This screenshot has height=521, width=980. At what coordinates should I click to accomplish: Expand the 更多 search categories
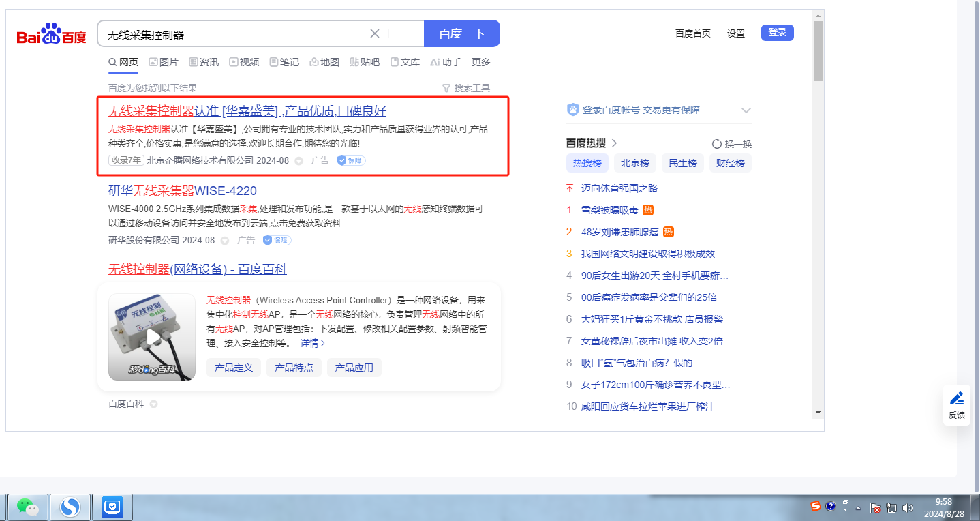480,62
